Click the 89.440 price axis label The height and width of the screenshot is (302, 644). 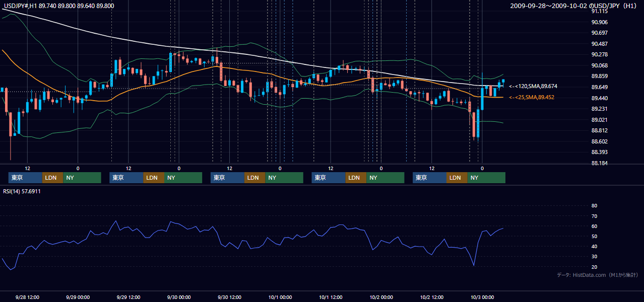[x=599, y=98]
